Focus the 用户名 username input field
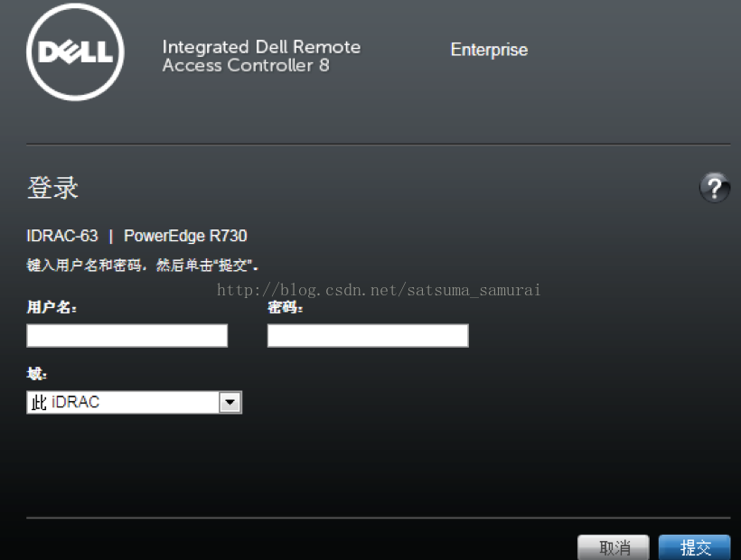Viewport: 741px width, 560px height. pos(127,335)
